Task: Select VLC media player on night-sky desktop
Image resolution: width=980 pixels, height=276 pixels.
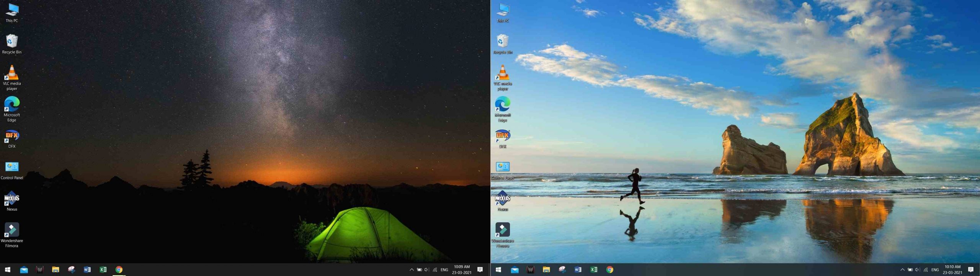Action: (x=12, y=78)
